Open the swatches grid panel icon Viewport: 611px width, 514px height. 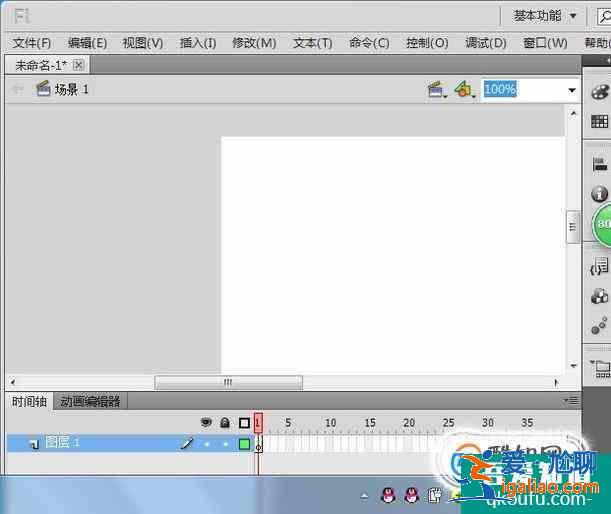tap(599, 122)
